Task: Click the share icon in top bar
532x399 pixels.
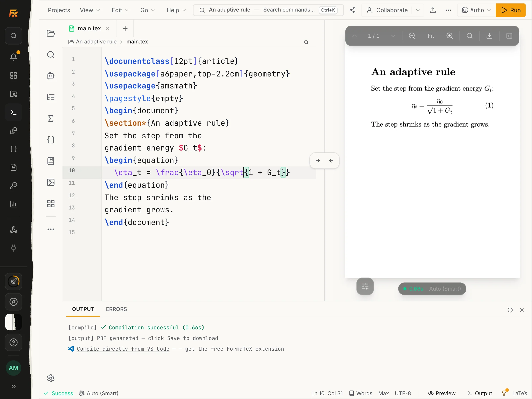Action: pyautogui.click(x=352, y=10)
